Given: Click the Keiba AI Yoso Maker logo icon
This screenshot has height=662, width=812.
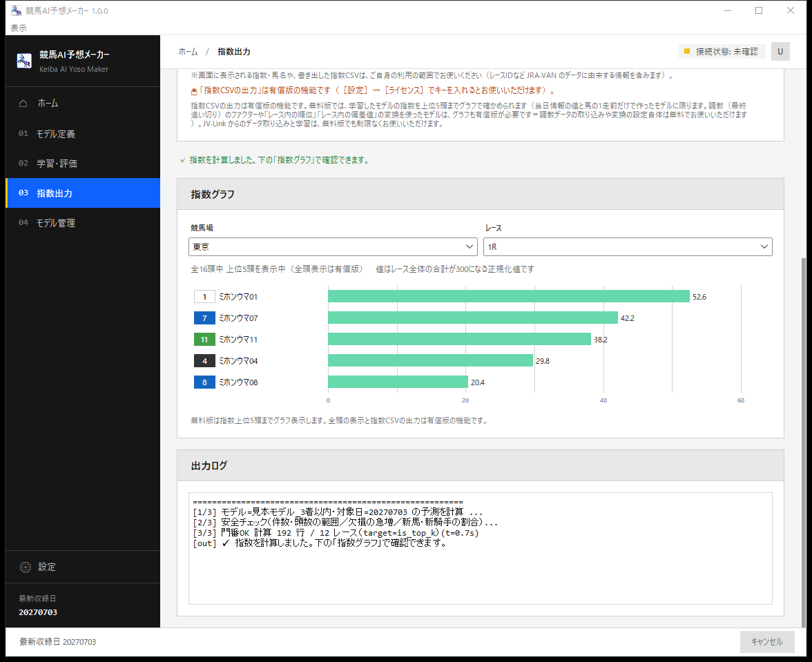Looking at the screenshot, I should click(23, 61).
